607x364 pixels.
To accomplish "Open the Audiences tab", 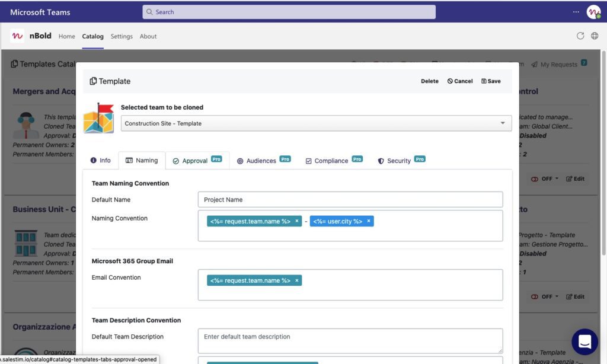I will click(x=264, y=160).
